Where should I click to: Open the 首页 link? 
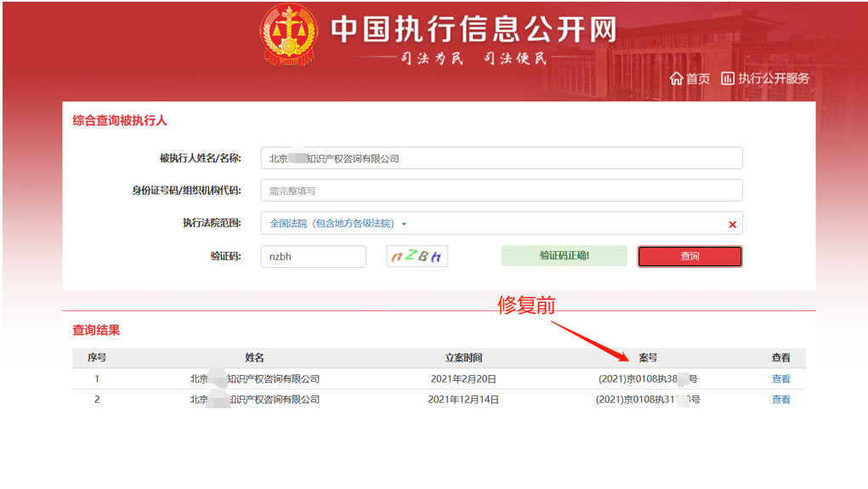coord(697,78)
